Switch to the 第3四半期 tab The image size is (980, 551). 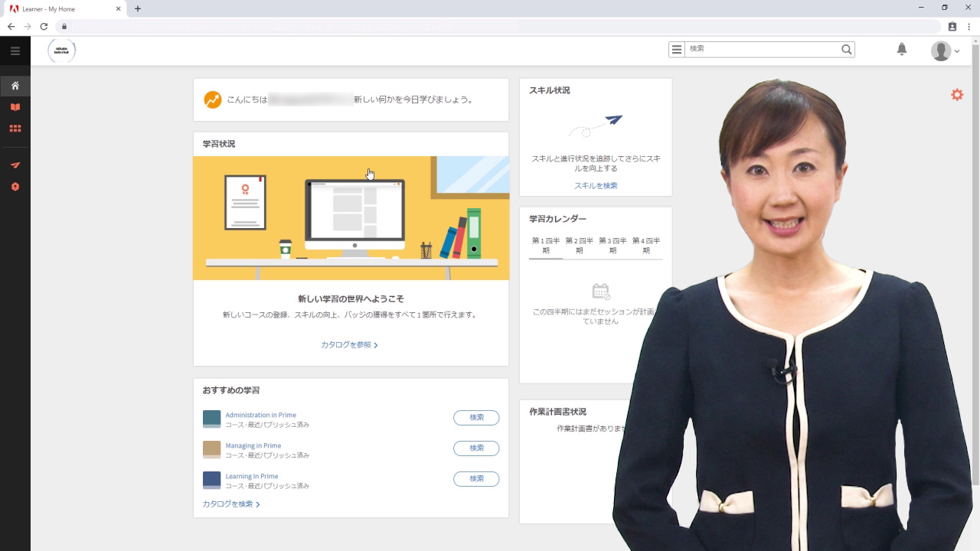pos(612,246)
